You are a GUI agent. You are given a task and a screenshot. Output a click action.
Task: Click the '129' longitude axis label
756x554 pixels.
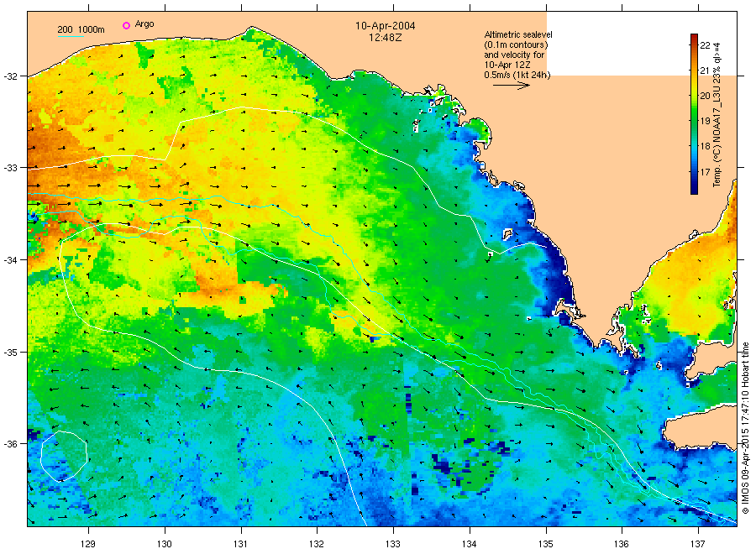point(88,545)
